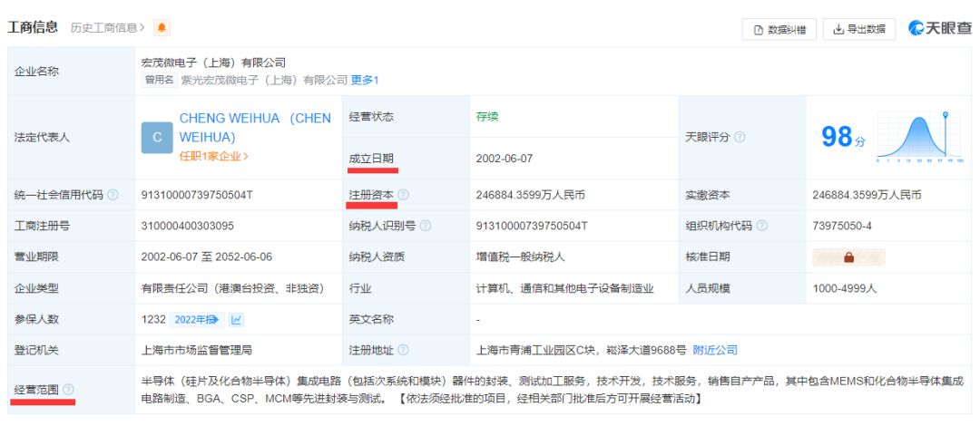Click help icon next to 纳税人识别号
The image size is (980, 426).
426,226
